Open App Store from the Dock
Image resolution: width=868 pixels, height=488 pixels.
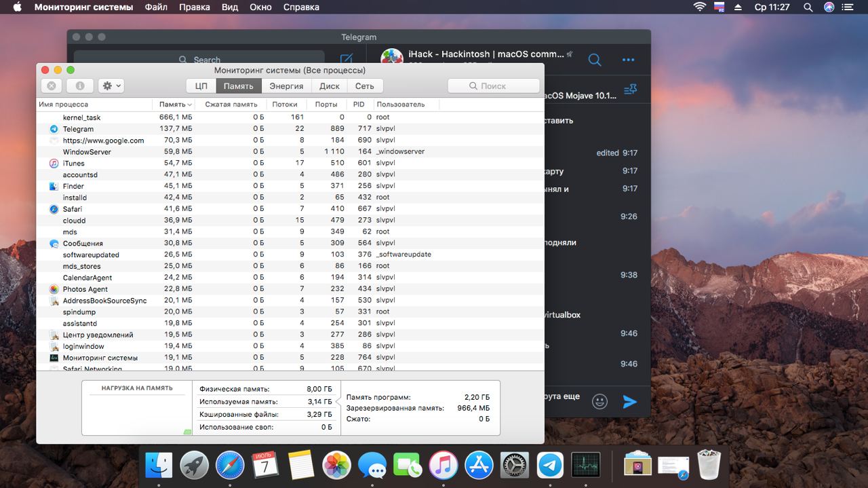pos(479,465)
